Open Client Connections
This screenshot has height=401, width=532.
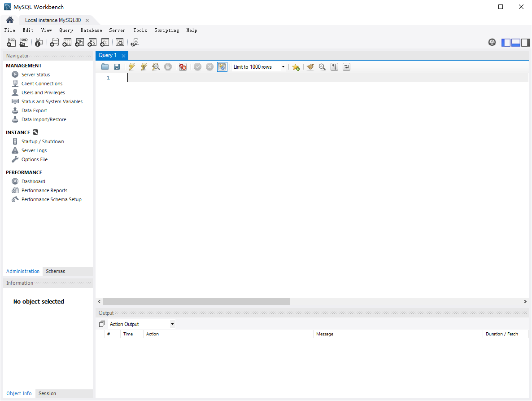point(42,84)
